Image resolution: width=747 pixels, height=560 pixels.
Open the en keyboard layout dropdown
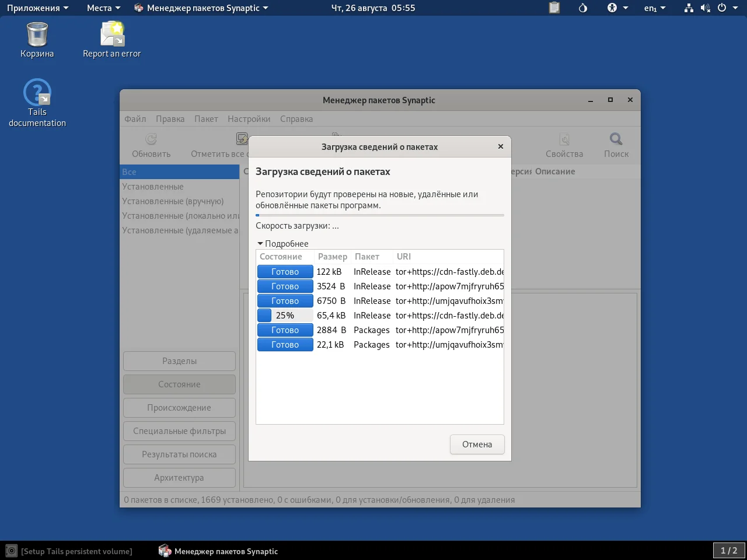coord(655,8)
